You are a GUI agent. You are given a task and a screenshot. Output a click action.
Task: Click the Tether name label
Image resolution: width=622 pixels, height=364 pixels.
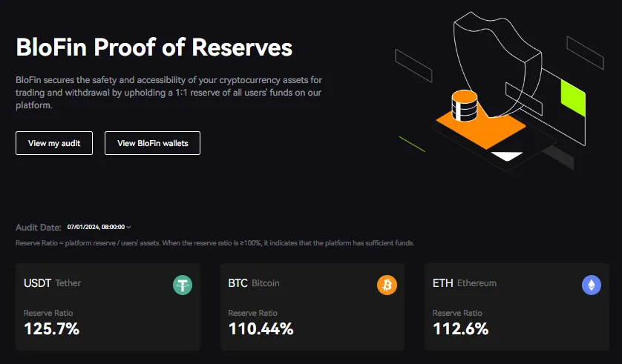point(68,283)
